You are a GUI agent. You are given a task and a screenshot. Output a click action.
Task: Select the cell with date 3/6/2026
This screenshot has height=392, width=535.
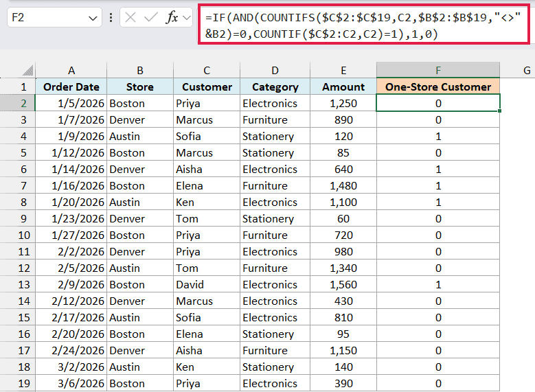click(x=71, y=383)
